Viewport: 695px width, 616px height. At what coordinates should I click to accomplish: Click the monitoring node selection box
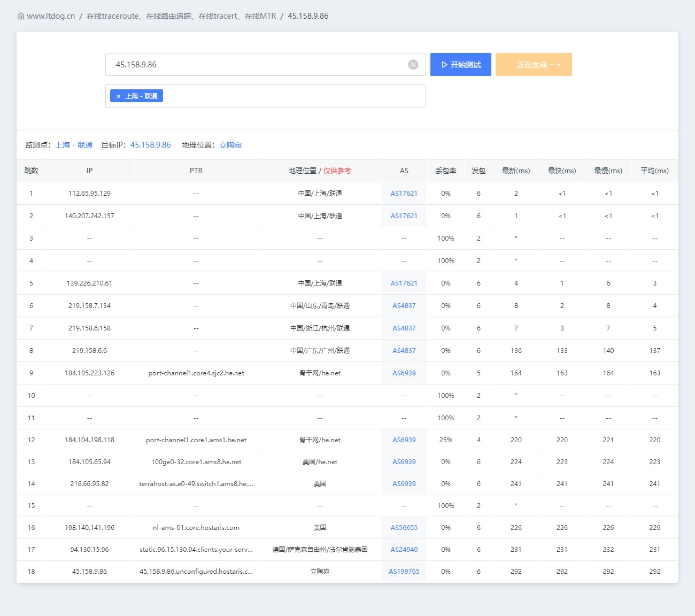coord(266,96)
